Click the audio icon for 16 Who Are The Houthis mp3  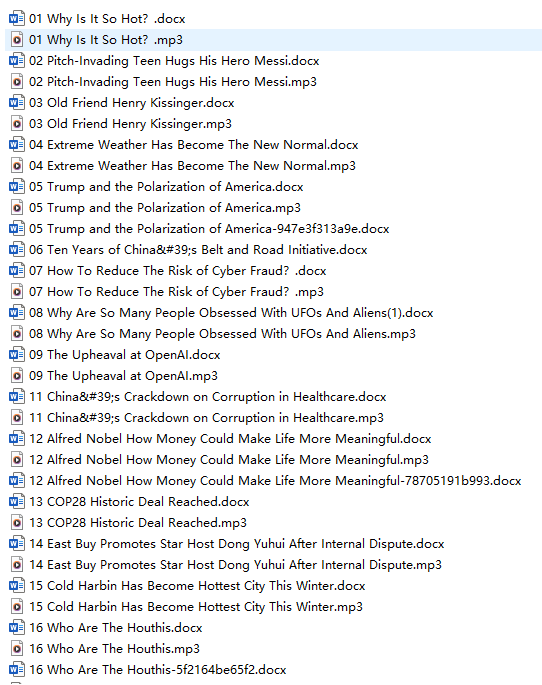click(x=17, y=649)
